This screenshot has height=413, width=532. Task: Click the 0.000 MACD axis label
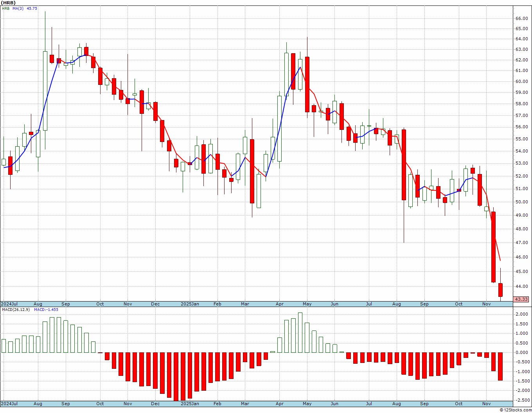(522, 352)
